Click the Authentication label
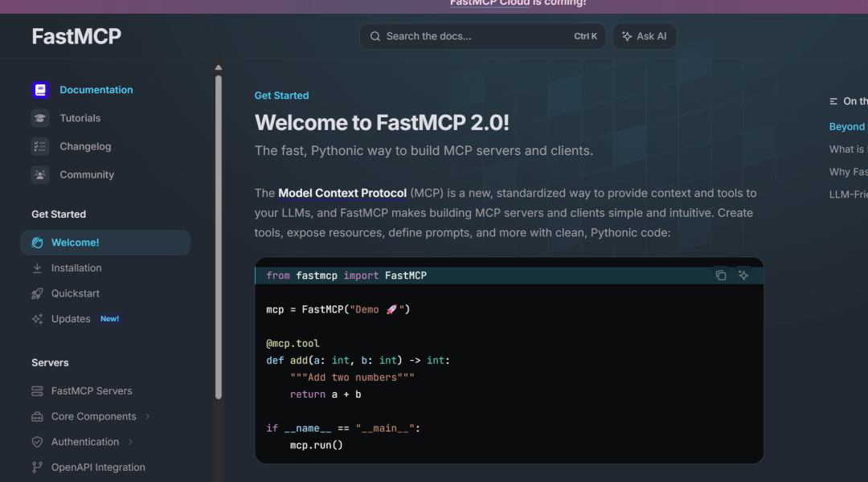Viewport: 868px width, 482px height. click(x=85, y=442)
